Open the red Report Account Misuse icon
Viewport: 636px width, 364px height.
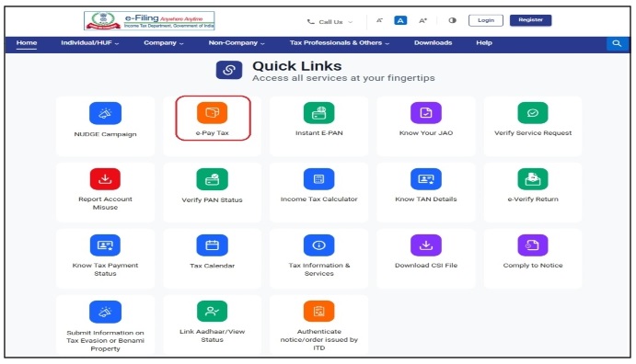[105, 179]
